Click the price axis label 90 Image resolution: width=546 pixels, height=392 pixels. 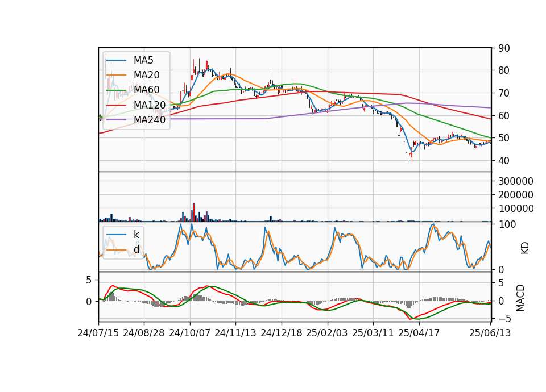tap(504, 48)
